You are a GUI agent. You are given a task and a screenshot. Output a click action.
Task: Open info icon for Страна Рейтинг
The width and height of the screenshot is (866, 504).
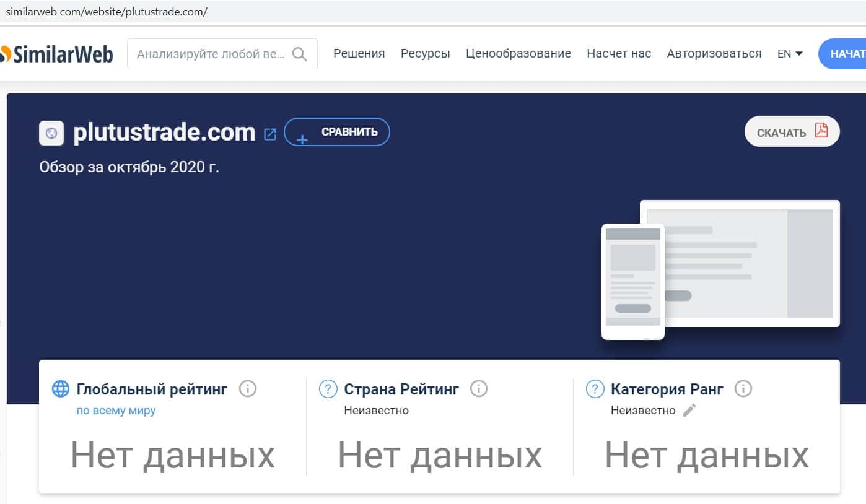pos(479,389)
